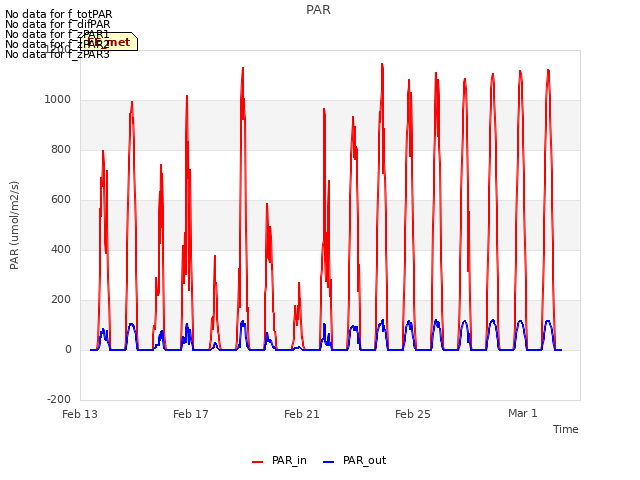This screenshot has width=640, height=480.
Task: Click the '0' y-axis tick label
Action: pos(68,349)
